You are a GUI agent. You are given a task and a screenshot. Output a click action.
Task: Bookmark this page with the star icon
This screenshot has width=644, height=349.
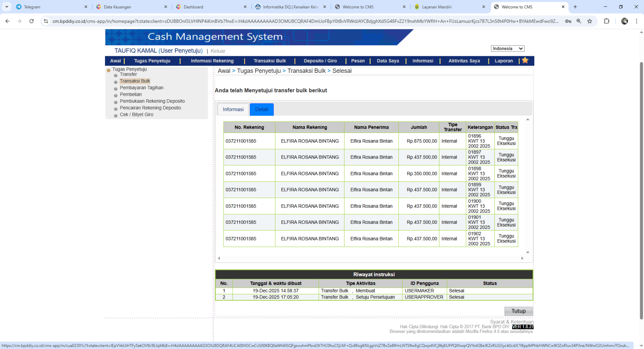[x=589, y=21]
